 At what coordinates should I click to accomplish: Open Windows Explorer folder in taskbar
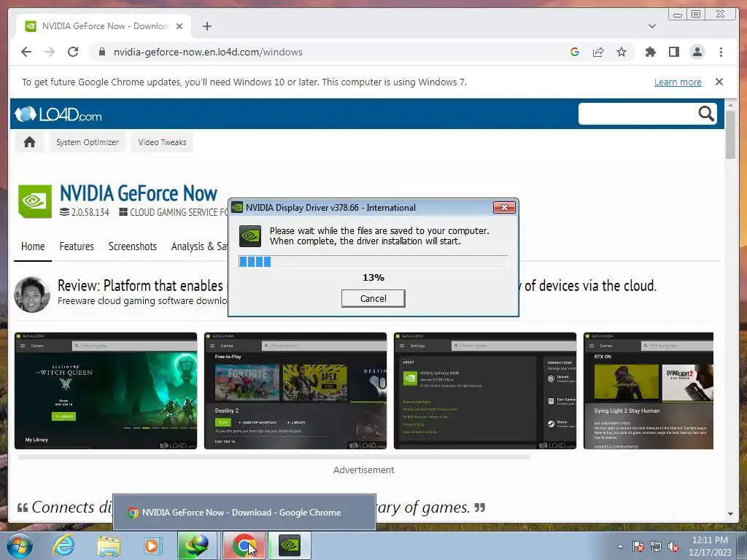(109, 545)
